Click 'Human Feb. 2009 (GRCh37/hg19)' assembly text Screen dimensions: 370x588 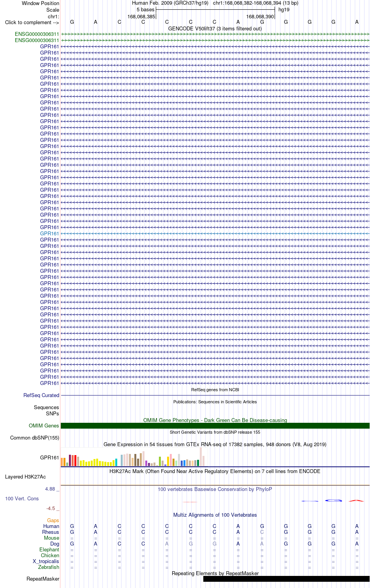tap(170, 3)
